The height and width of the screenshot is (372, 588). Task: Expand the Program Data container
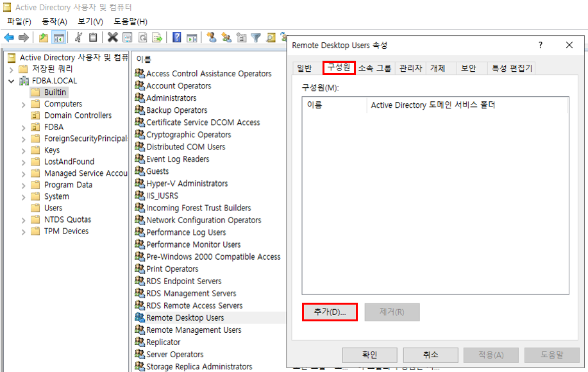point(23,185)
